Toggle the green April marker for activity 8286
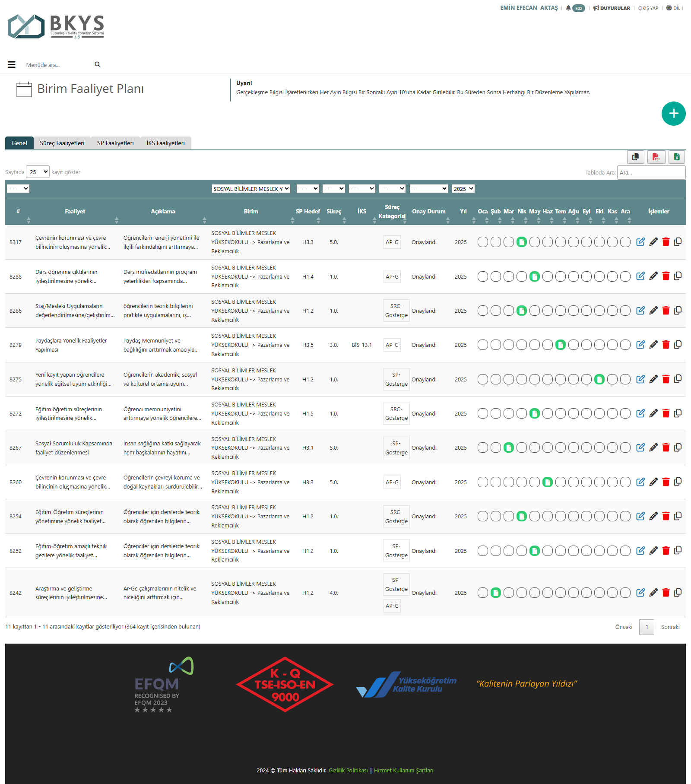 pos(522,311)
